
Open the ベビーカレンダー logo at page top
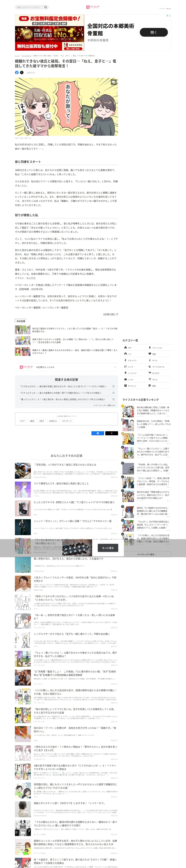(x=93, y=7)
